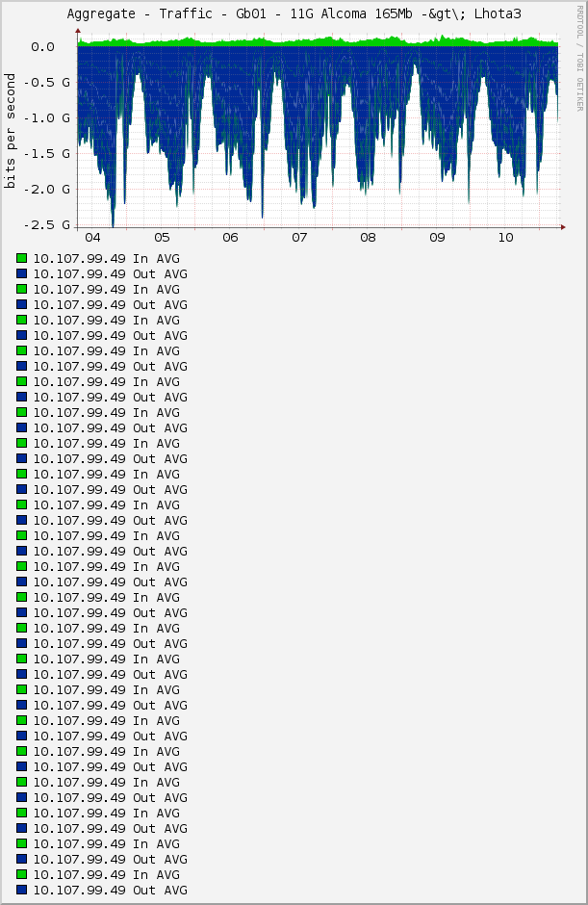Click the -2.5 G vertical axis value
Viewport: 588px width, 905px height.
(47, 225)
